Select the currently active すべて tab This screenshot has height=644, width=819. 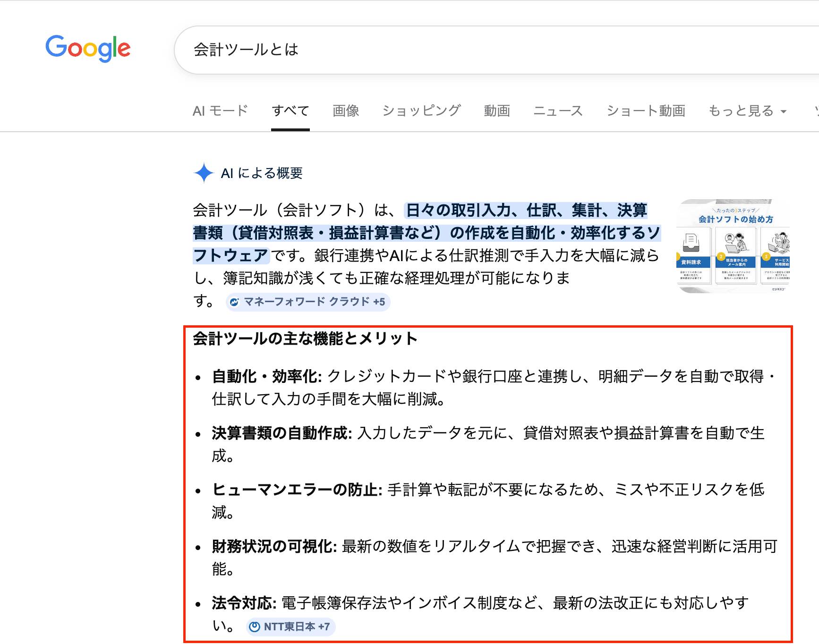point(290,110)
